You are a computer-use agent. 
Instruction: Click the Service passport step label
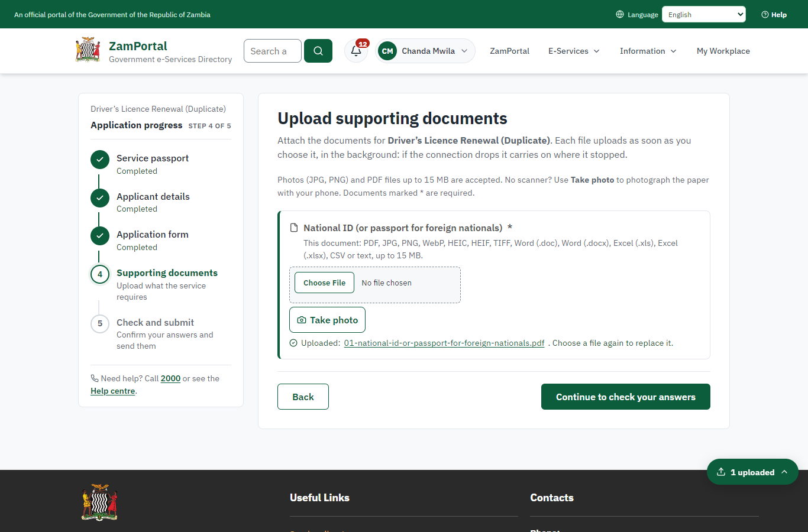pyautogui.click(x=153, y=158)
